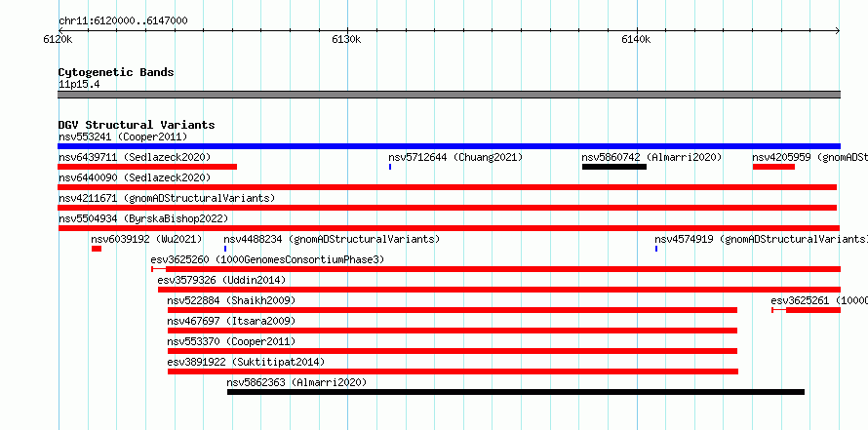Click the 6140k ruler position
This screenshot has height=430, width=868.
pos(636,39)
